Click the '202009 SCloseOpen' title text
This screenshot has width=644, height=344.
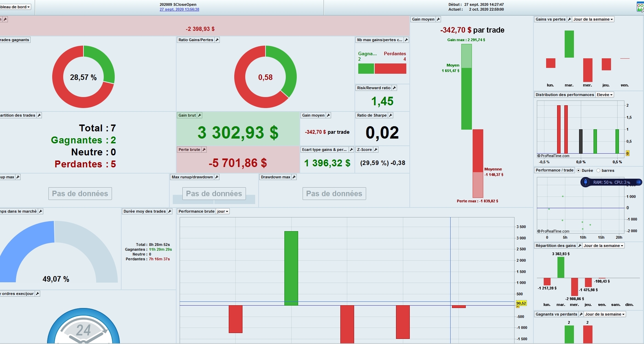pyautogui.click(x=178, y=5)
